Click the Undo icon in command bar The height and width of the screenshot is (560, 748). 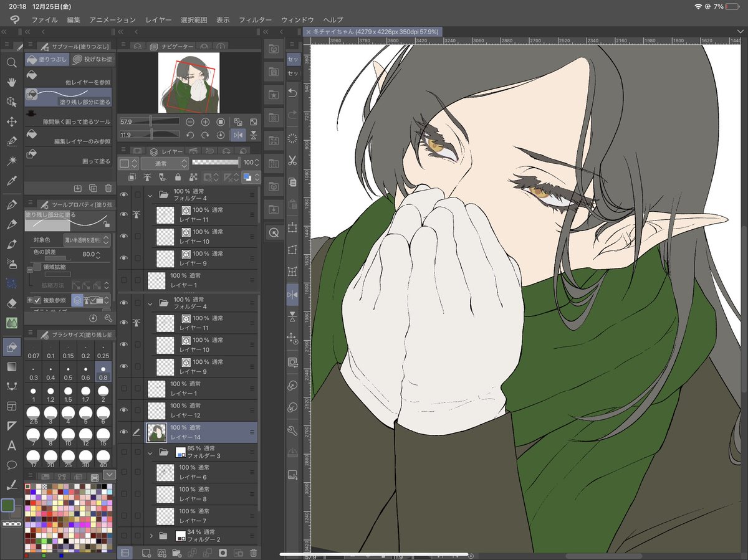coord(292,93)
